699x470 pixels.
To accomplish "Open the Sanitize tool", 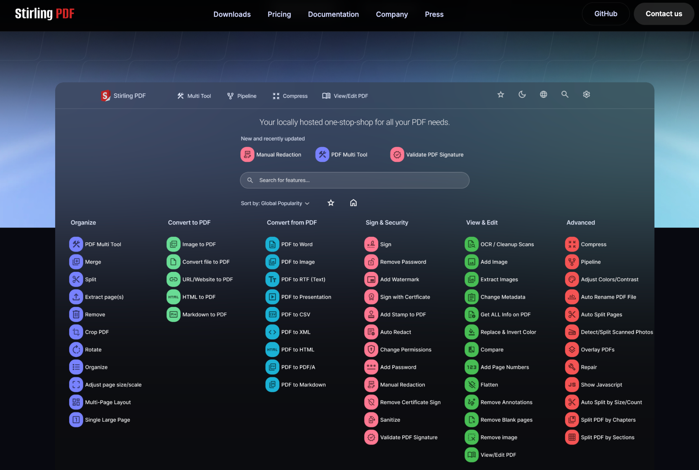I will coord(382,420).
